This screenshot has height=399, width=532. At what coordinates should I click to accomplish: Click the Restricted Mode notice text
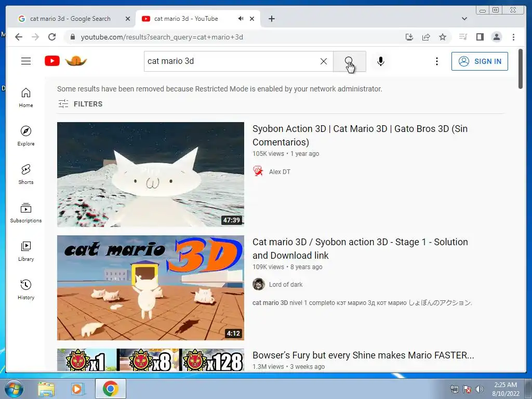(x=220, y=89)
